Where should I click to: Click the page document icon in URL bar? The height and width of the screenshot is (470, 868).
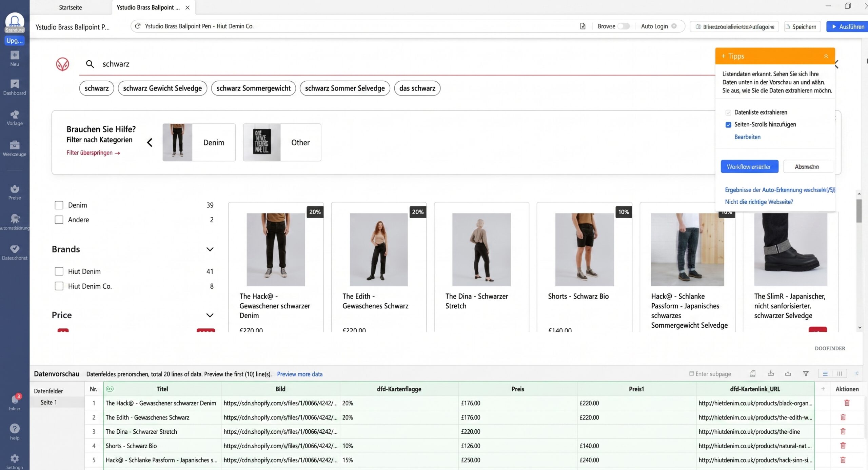(x=583, y=26)
